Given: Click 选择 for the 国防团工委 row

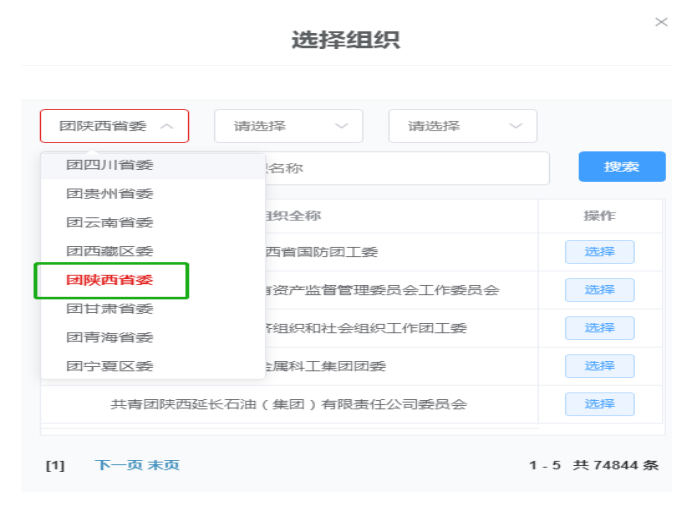Looking at the screenshot, I should [x=599, y=252].
